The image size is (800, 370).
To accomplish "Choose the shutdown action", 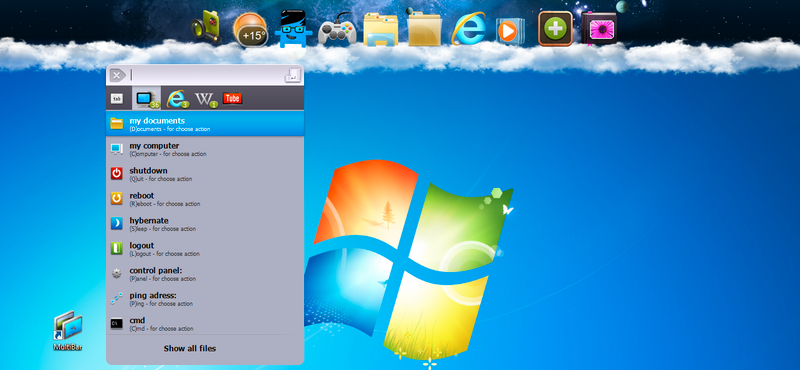I will point(205,174).
